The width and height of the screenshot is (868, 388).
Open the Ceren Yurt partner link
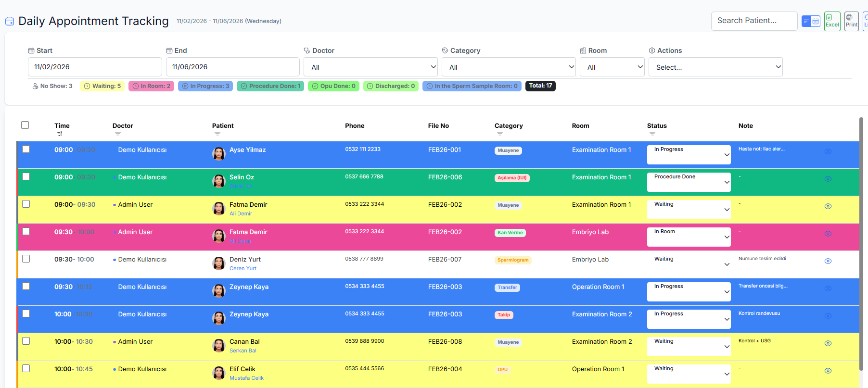[243, 268]
